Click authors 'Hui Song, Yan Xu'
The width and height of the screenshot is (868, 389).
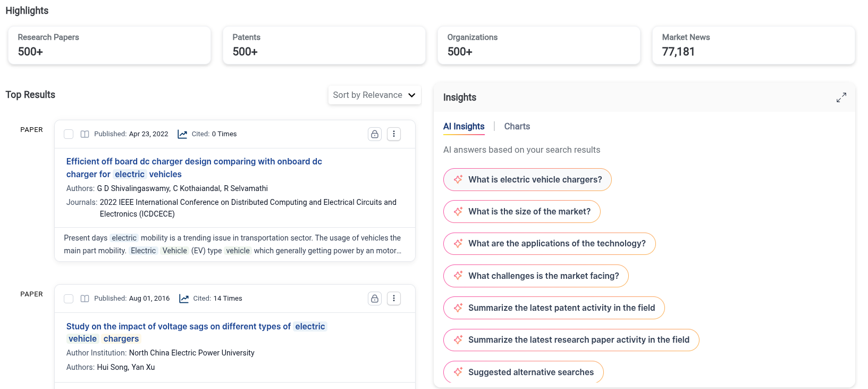click(x=126, y=367)
